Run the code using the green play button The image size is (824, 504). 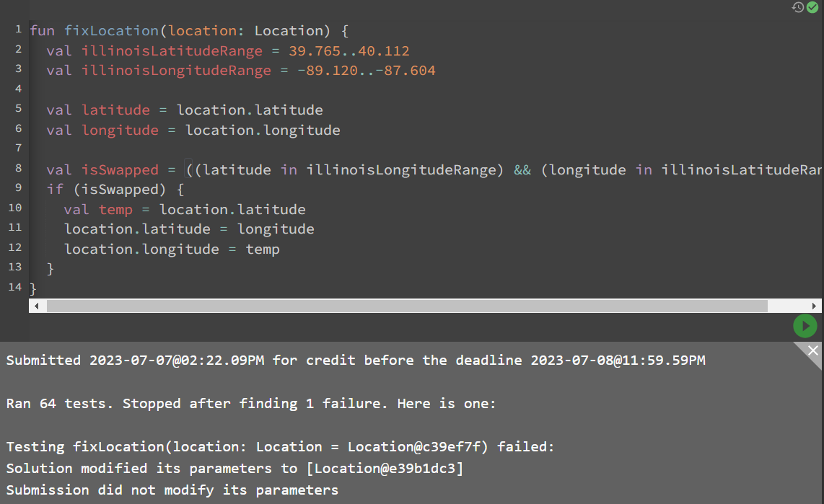coord(805,326)
